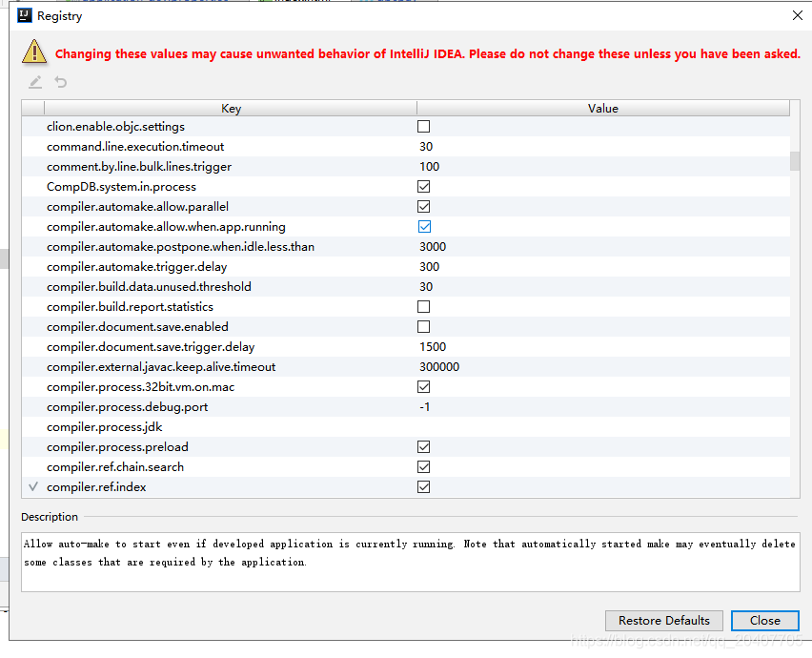Image resolution: width=812 pixels, height=658 pixels.
Task: Toggle compiler.ref.index checkbox
Action: pyautogui.click(x=423, y=487)
